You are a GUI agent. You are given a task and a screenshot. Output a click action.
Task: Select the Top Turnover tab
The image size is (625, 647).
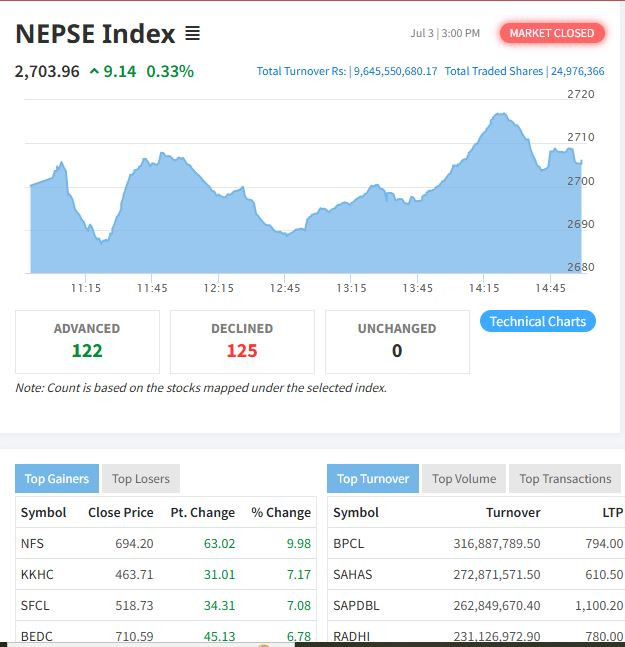pyautogui.click(x=372, y=478)
